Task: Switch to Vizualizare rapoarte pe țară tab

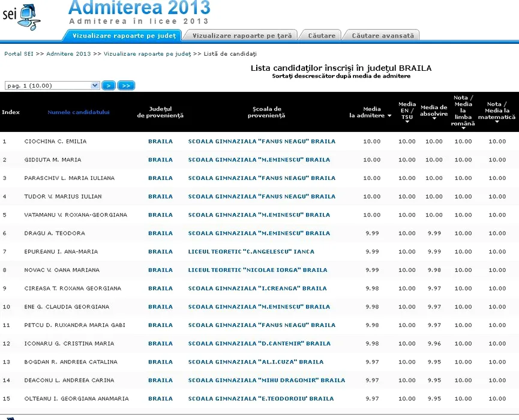Action: [x=242, y=35]
